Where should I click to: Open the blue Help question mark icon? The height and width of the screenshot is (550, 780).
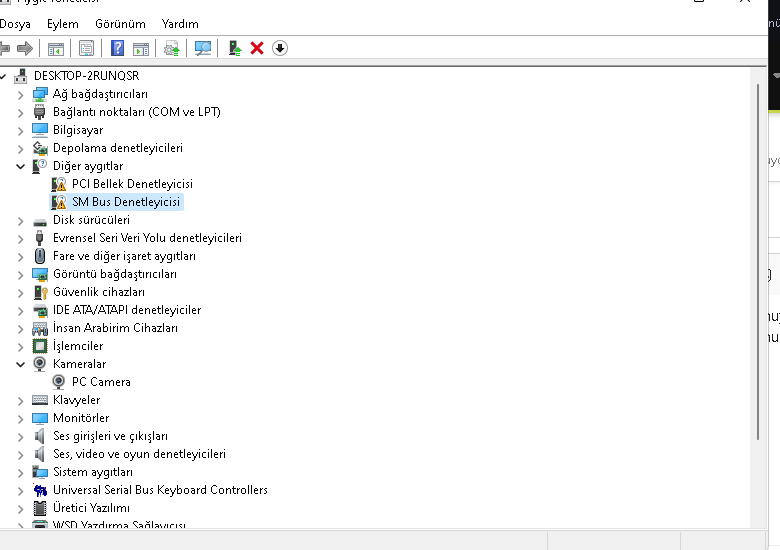click(x=117, y=48)
